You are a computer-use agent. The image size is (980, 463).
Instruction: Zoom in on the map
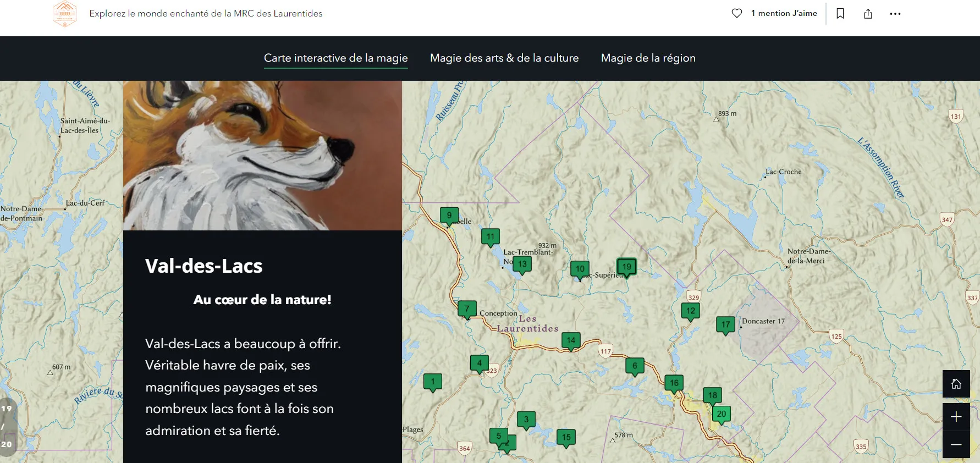click(x=956, y=417)
